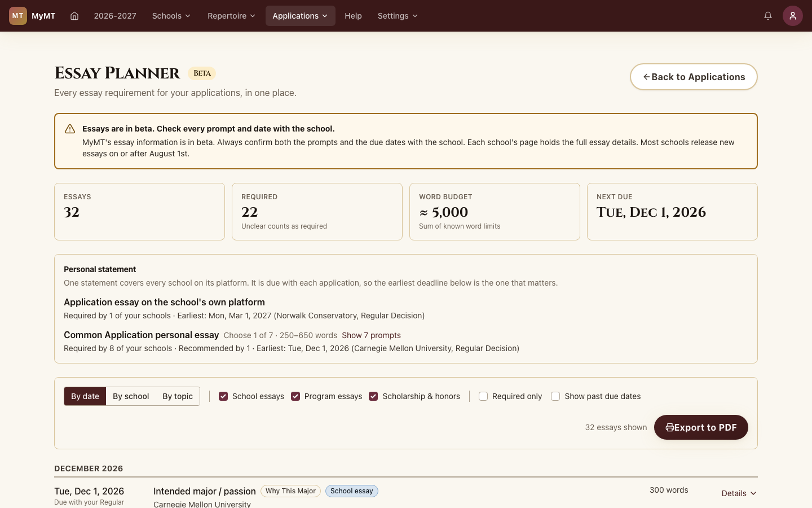This screenshot has width=812, height=508.
Task: Enable the Required only checkbox
Action: click(483, 396)
